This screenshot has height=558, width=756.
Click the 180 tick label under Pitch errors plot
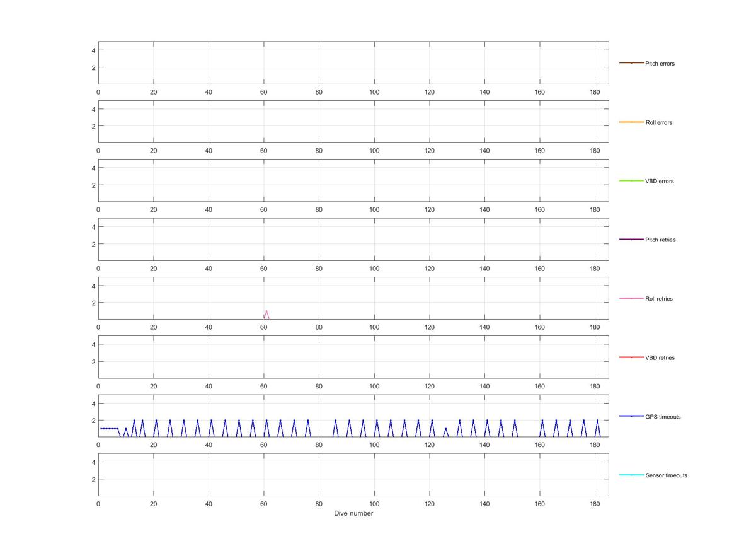pos(595,92)
